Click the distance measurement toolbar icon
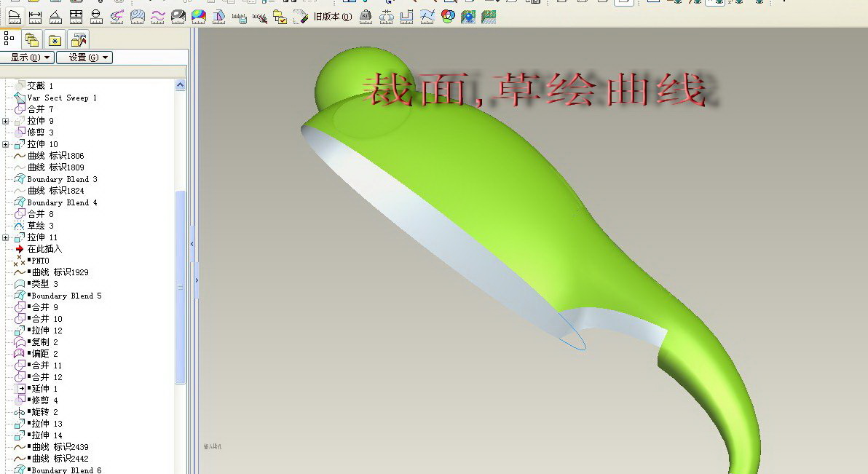This screenshot has height=474, width=868. 34,16
